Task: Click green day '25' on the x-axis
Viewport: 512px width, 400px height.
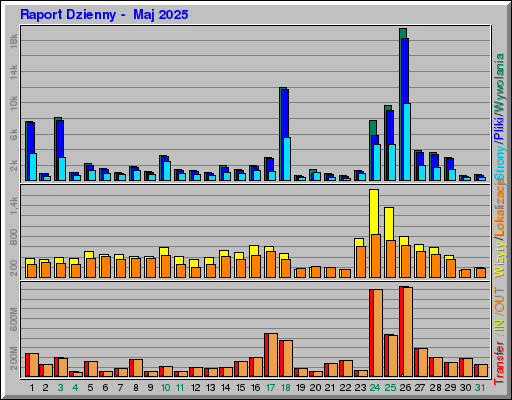Action: [390, 388]
